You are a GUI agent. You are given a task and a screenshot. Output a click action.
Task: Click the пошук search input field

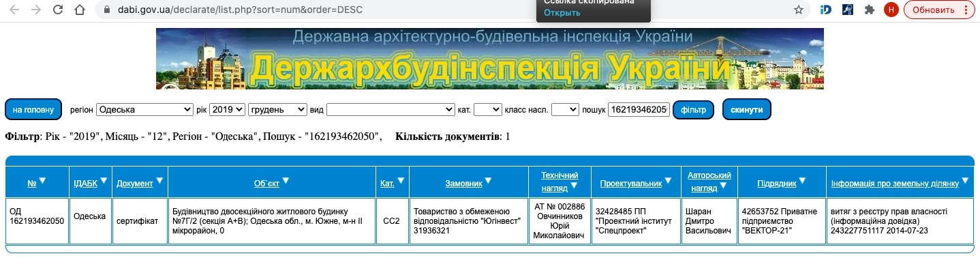[x=639, y=109]
